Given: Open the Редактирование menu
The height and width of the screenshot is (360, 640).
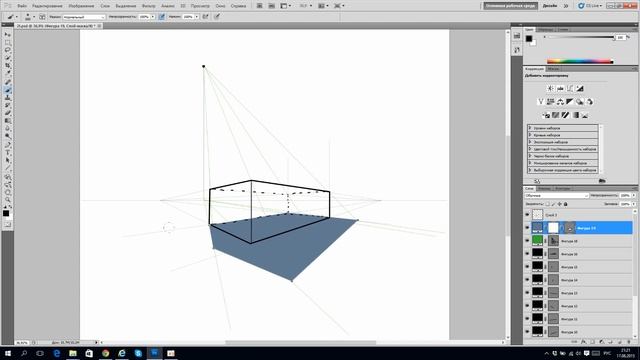Looking at the screenshot, I should pyautogui.click(x=47, y=6).
